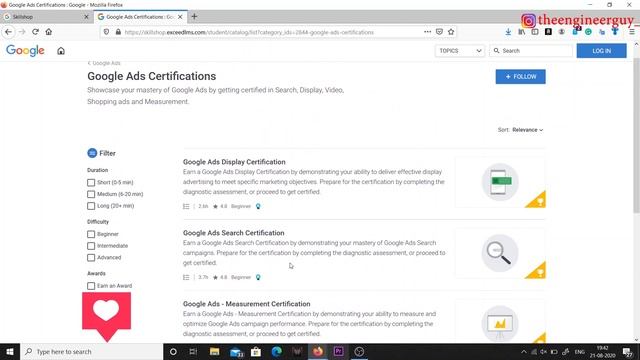
Task: Tick the Advanced difficulty checkbox
Action: tap(91, 258)
